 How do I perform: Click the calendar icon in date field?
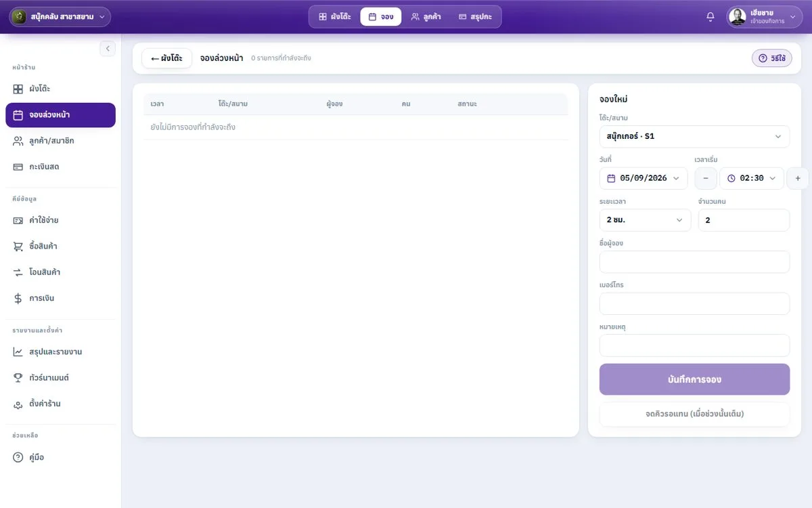[x=611, y=178]
